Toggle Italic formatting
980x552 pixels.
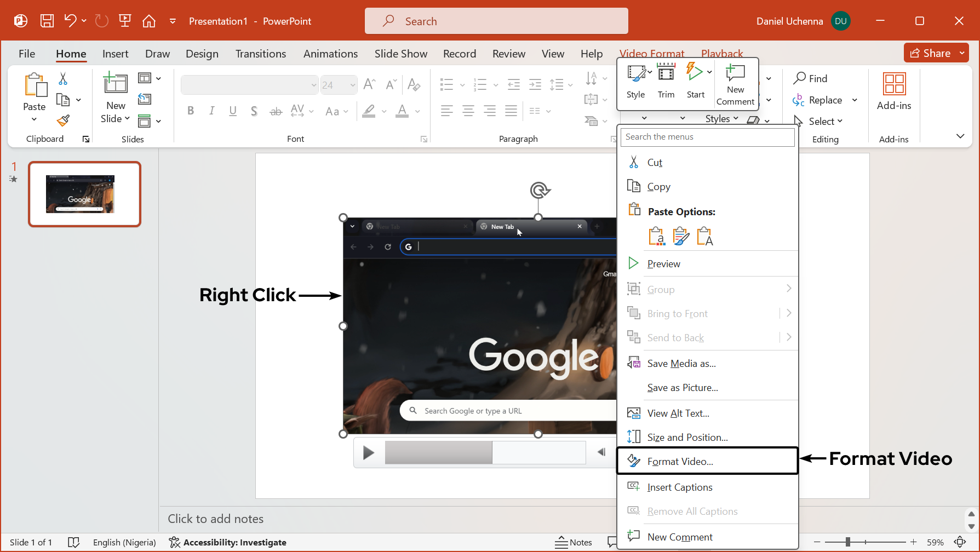[211, 111]
